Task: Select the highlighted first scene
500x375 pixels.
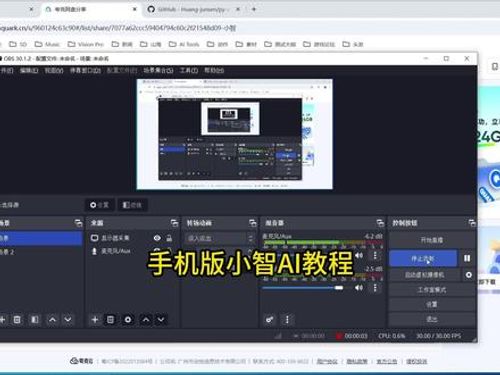Action: (41, 238)
